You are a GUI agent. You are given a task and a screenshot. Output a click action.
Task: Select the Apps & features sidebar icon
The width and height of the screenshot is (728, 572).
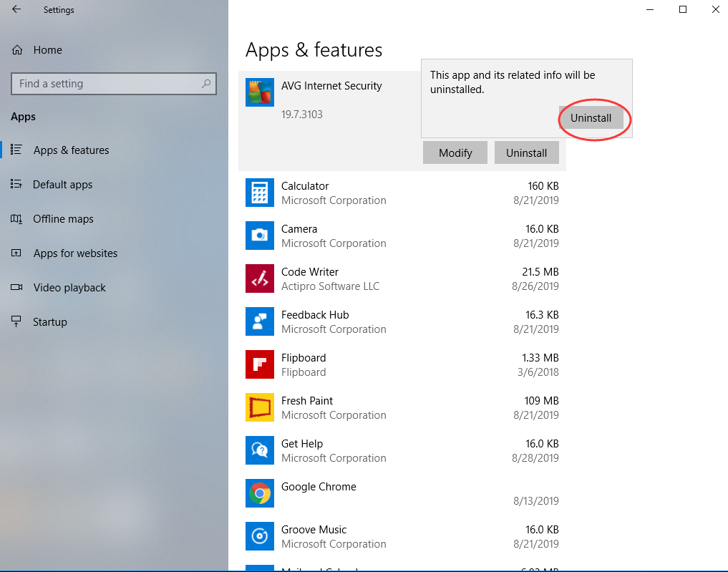[16, 150]
